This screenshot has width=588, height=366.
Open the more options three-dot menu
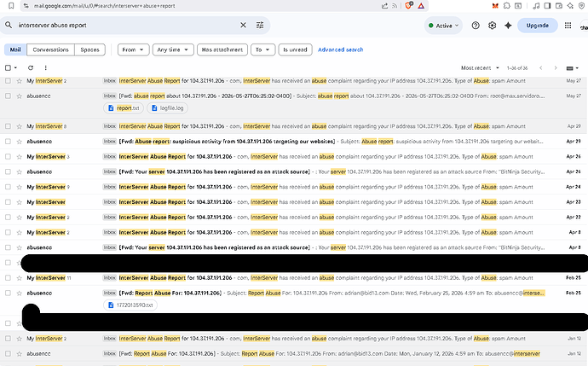[x=45, y=68]
